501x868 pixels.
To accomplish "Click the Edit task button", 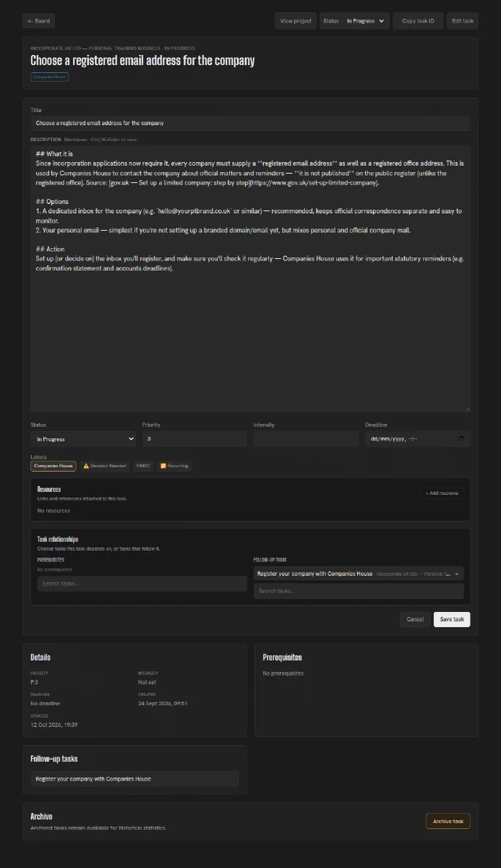I will pos(463,21).
